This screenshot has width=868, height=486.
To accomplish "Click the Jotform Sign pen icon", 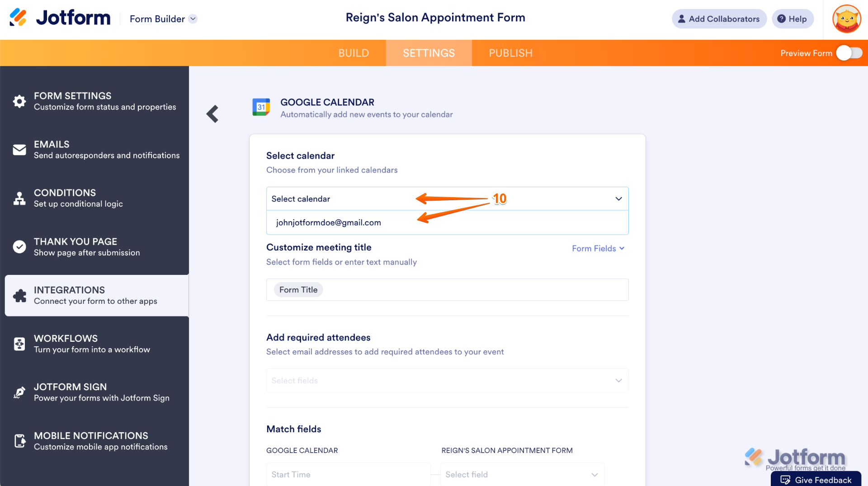I will tap(19, 392).
